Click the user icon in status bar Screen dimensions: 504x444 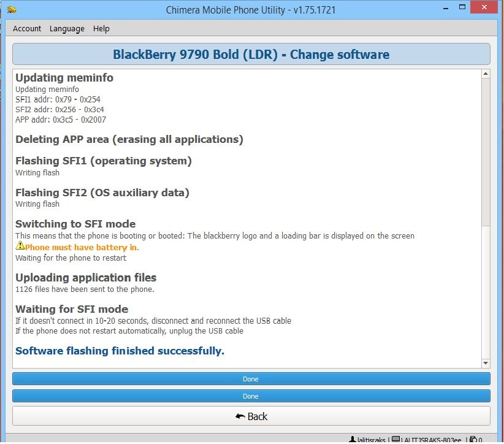[x=353, y=440]
